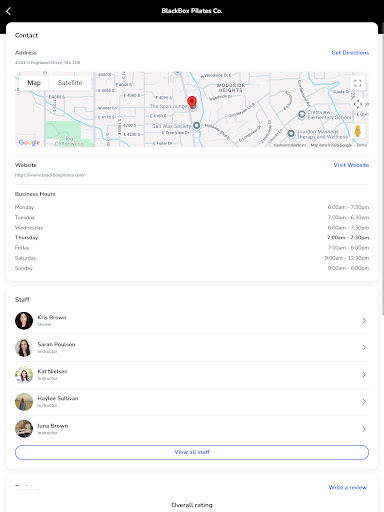Click the map Terms link
Screen dimensions: 384x512
(x=362, y=145)
